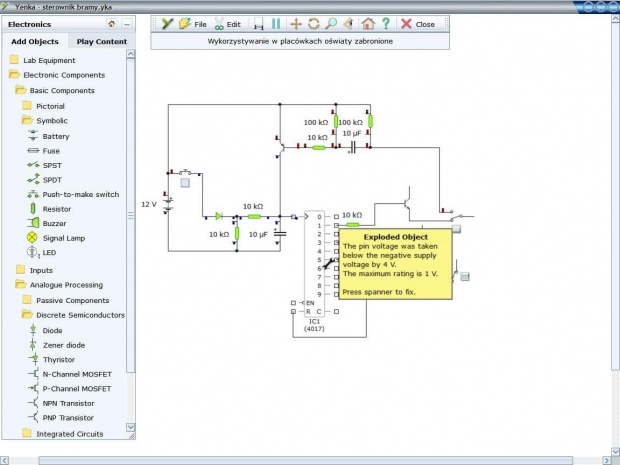Select the LED component
The height and width of the screenshot is (465, 620).
click(42, 252)
